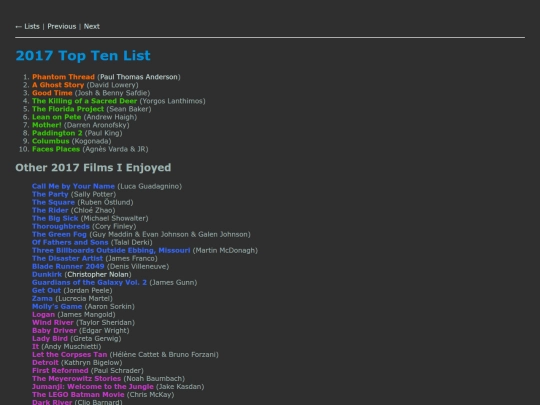Click director name Kathryn Bigelow
Screen dimensions: 540x405
(92, 363)
